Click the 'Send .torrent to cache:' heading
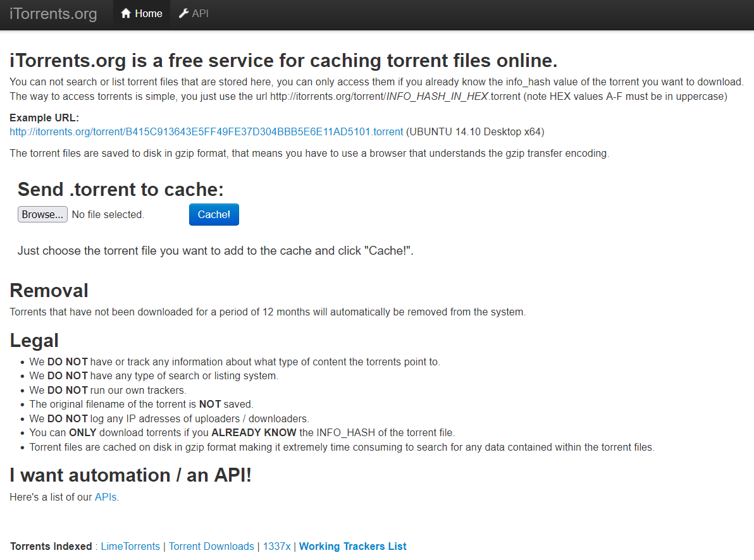This screenshot has width=754, height=560. click(121, 190)
